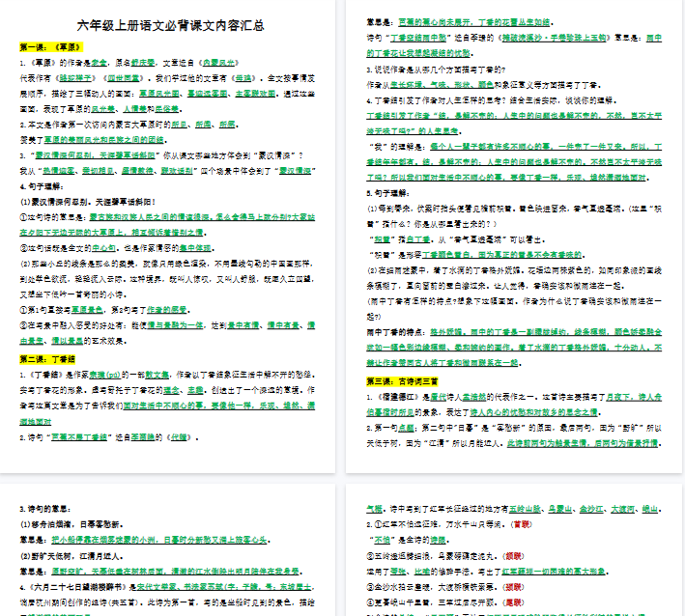Viewport: 685px width, 616px height.
Task: Click the green verse 芭蕉不展丁香结
Action: [x=79, y=437]
